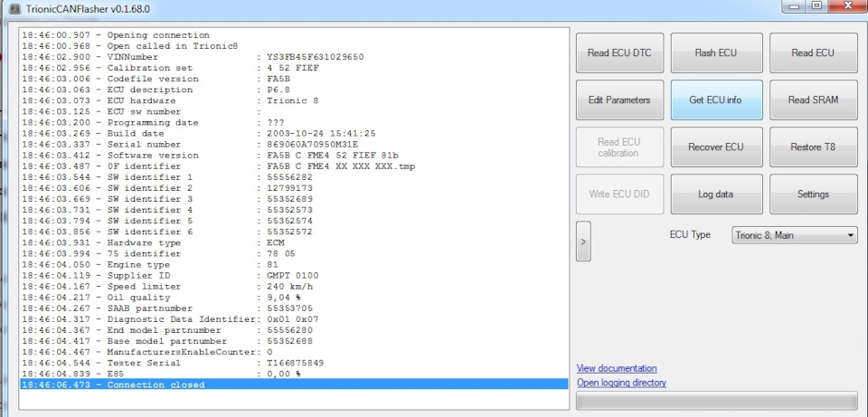The height and width of the screenshot is (417, 868).
Task: Click the 'Programming date' ??? line
Action: 294,122
